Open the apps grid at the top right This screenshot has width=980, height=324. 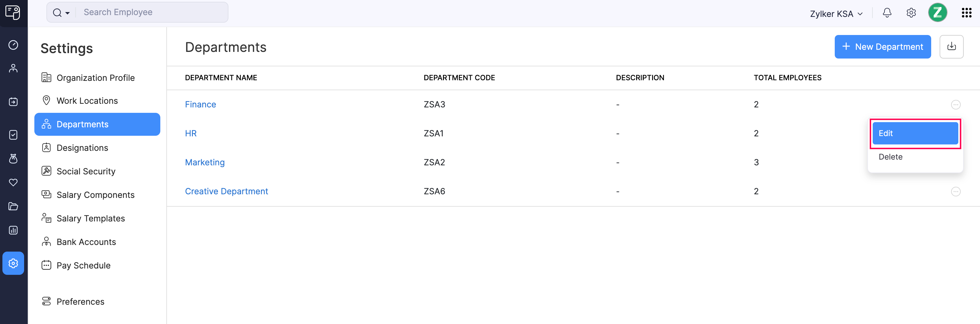tap(967, 13)
